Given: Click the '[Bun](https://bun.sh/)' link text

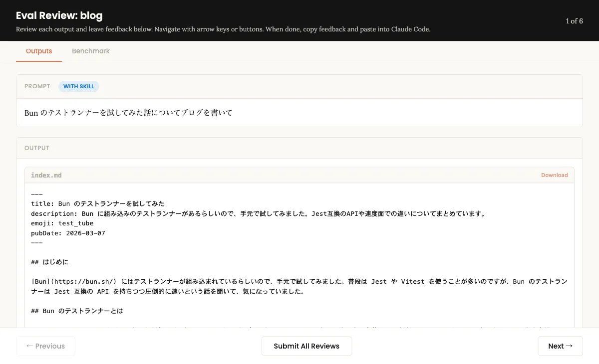Looking at the screenshot, I should click(74, 281).
